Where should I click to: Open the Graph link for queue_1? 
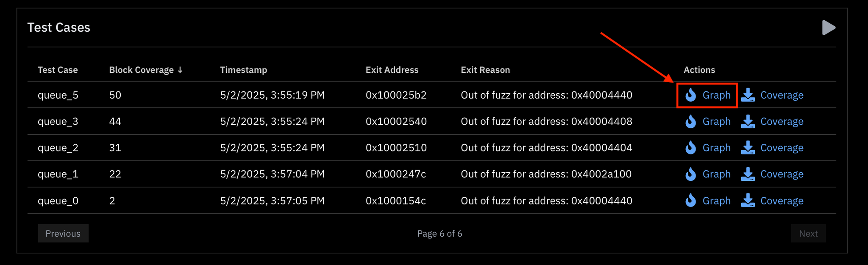coord(717,174)
